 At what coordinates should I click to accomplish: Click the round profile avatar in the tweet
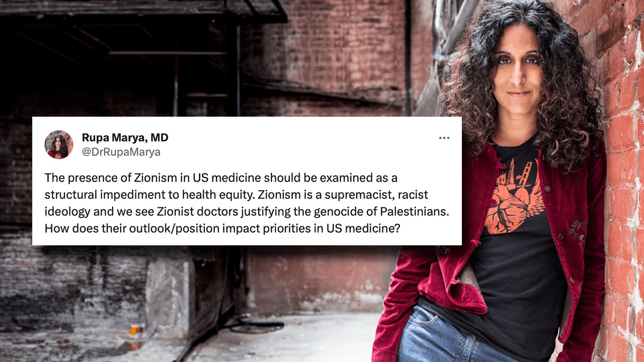point(59,145)
